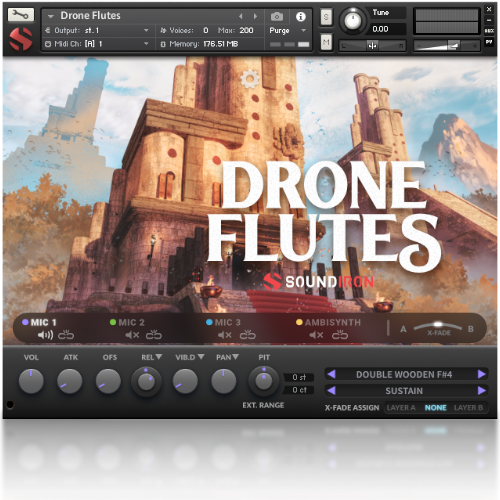Expand the PAN dropdown arrow
500x500 pixels.
coord(235,357)
